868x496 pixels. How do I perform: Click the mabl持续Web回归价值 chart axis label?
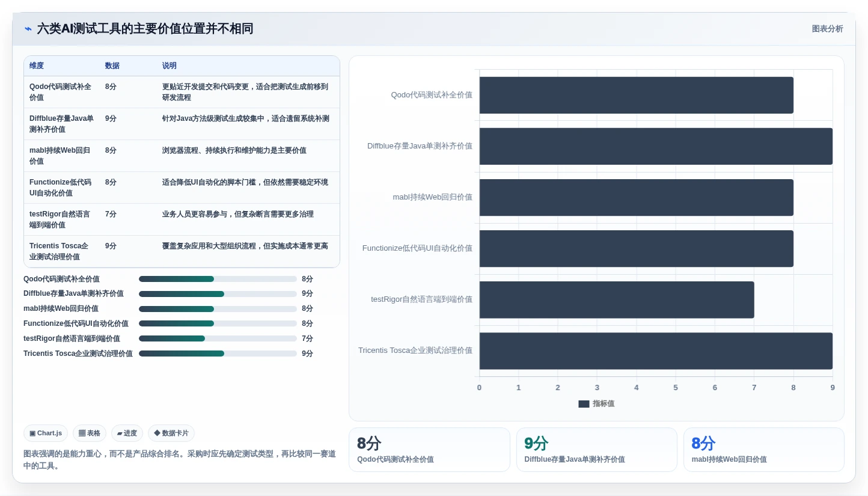pos(433,197)
